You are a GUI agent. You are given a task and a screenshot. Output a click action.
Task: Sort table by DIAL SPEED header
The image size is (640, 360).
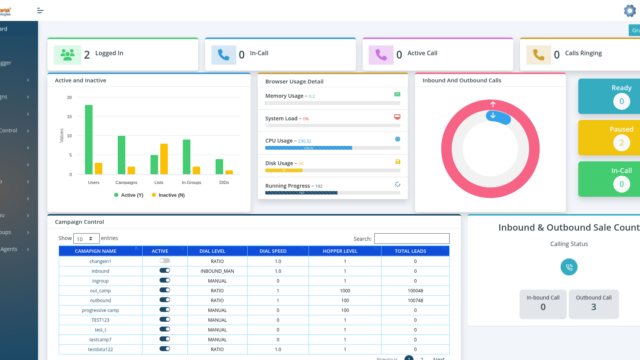[x=278, y=251]
